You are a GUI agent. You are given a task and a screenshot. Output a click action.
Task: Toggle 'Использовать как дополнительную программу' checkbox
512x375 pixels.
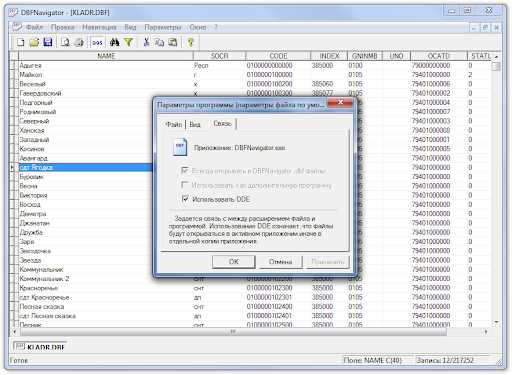pos(184,184)
